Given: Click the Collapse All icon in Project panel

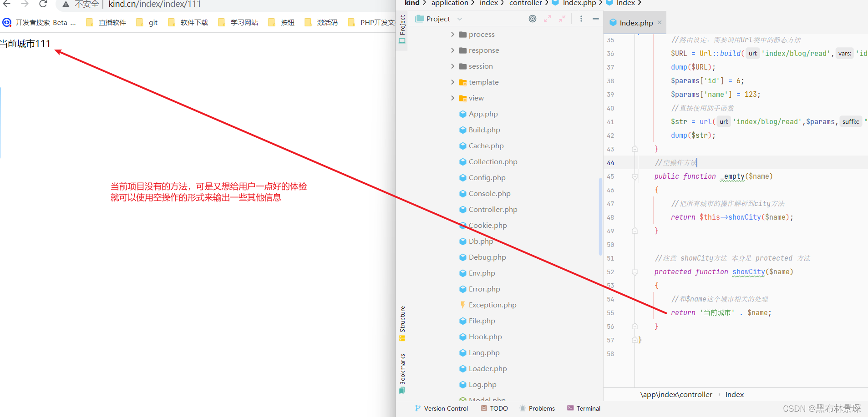Looking at the screenshot, I should (x=562, y=19).
